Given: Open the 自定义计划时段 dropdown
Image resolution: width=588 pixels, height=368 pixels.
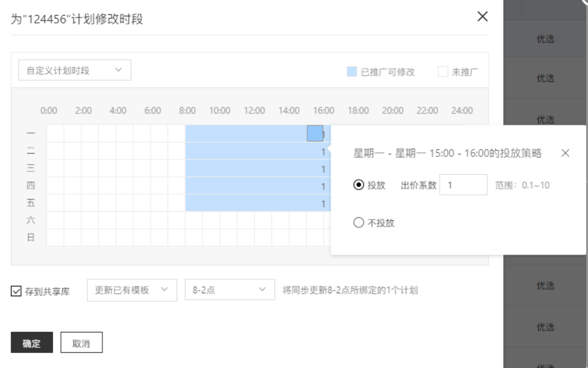Looking at the screenshot, I should click(75, 71).
